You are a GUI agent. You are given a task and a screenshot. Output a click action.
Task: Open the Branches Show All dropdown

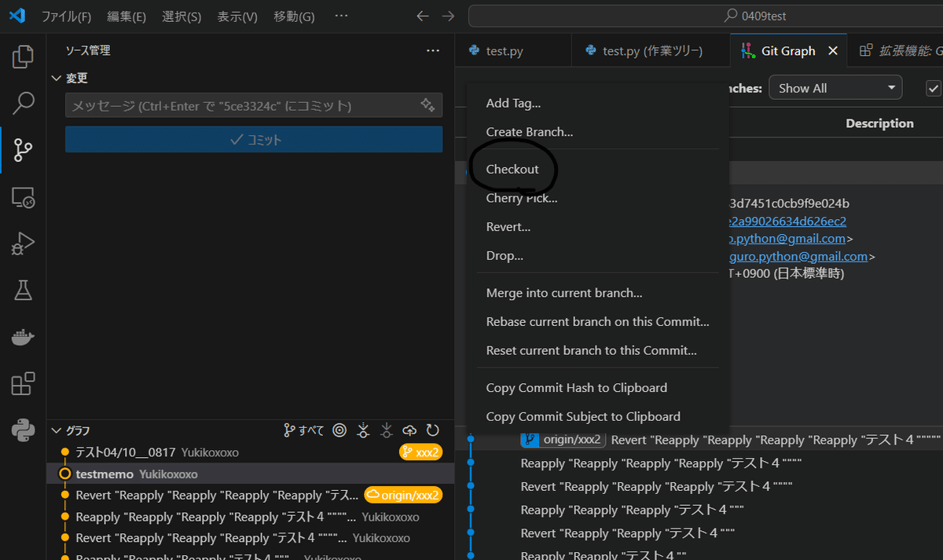point(835,87)
